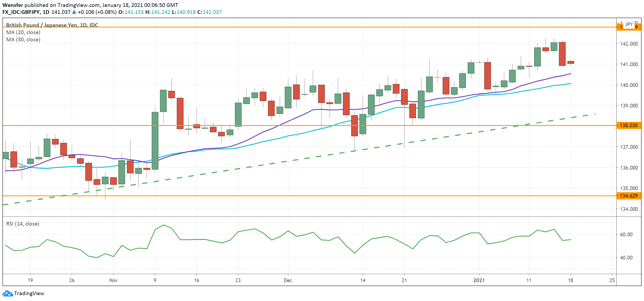This screenshot has width=644, height=301.
Task: Click the orange 138.030 price label
Action: pyautogui.click(x=628, y=125)
